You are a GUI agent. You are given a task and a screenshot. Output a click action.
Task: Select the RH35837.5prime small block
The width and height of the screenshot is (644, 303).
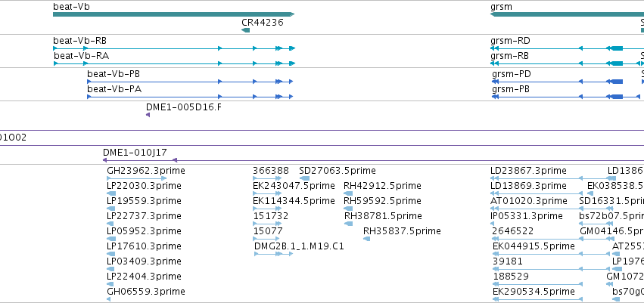click(367, 239)
